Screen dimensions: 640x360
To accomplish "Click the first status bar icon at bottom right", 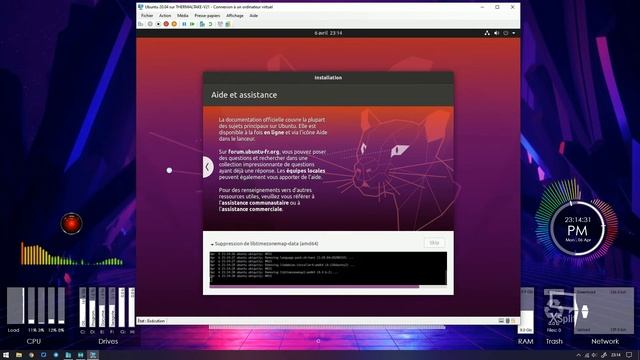I will click(x=501, y=321).
